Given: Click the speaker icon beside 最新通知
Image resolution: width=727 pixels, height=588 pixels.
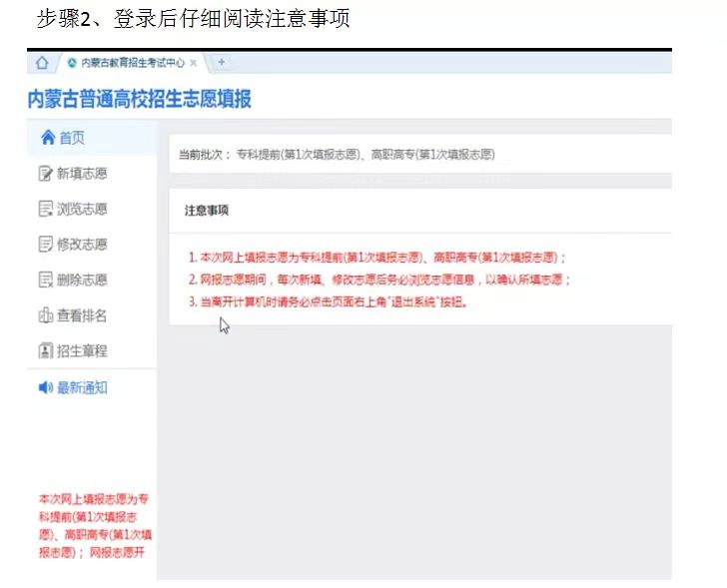Looking at the screenshot, I should 45,388.
